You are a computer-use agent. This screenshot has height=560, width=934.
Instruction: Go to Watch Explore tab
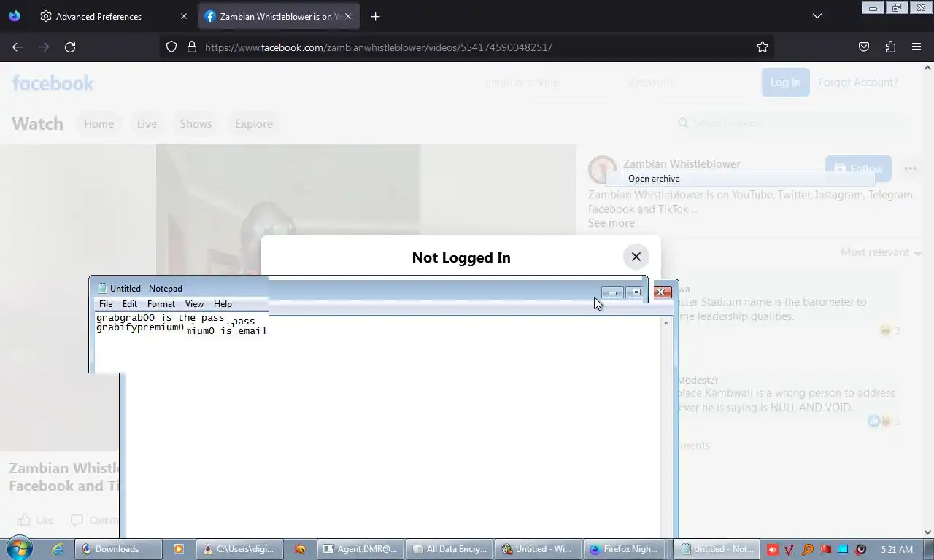253,124
